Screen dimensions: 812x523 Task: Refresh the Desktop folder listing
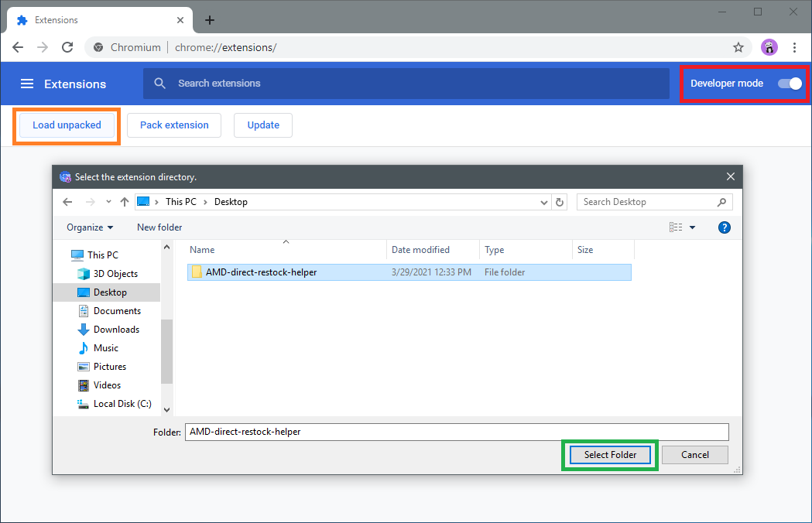[560, 202]
